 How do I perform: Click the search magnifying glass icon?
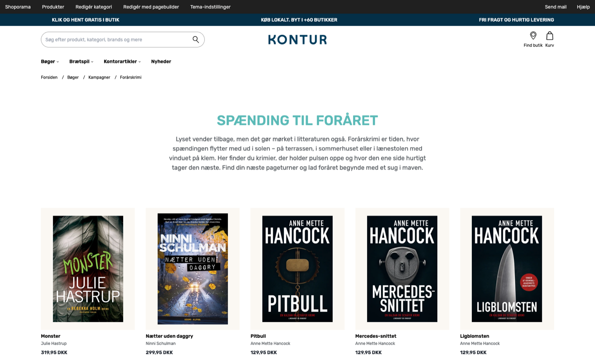click(195, 40)
